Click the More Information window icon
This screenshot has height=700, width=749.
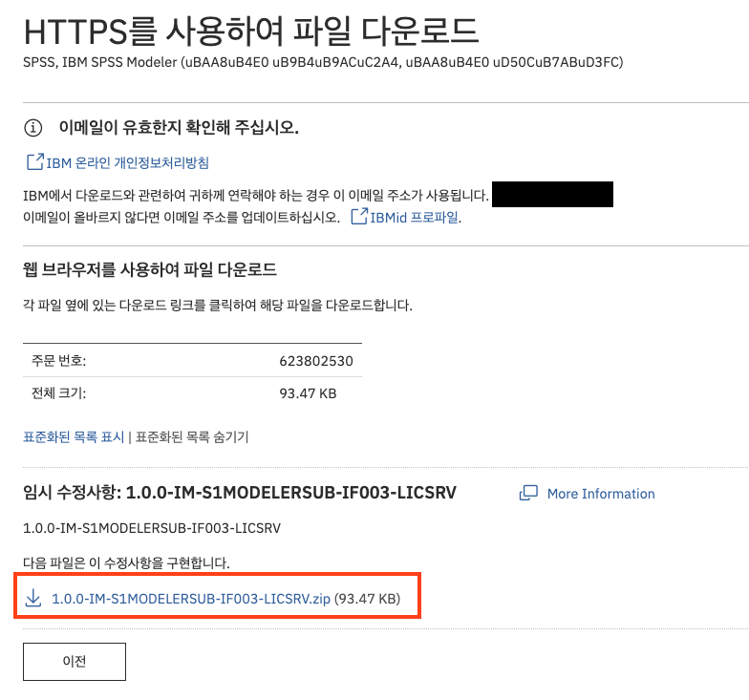click(528, 493)
